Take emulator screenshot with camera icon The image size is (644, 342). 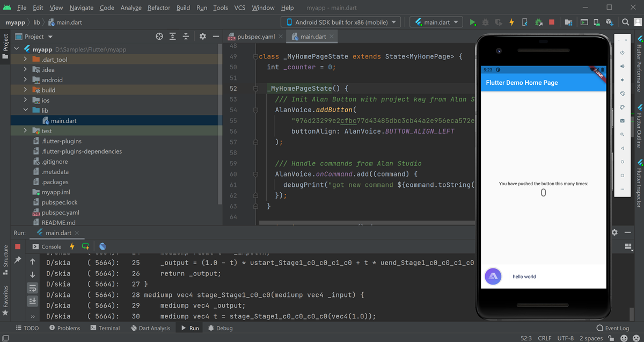[x=622, y=121]
